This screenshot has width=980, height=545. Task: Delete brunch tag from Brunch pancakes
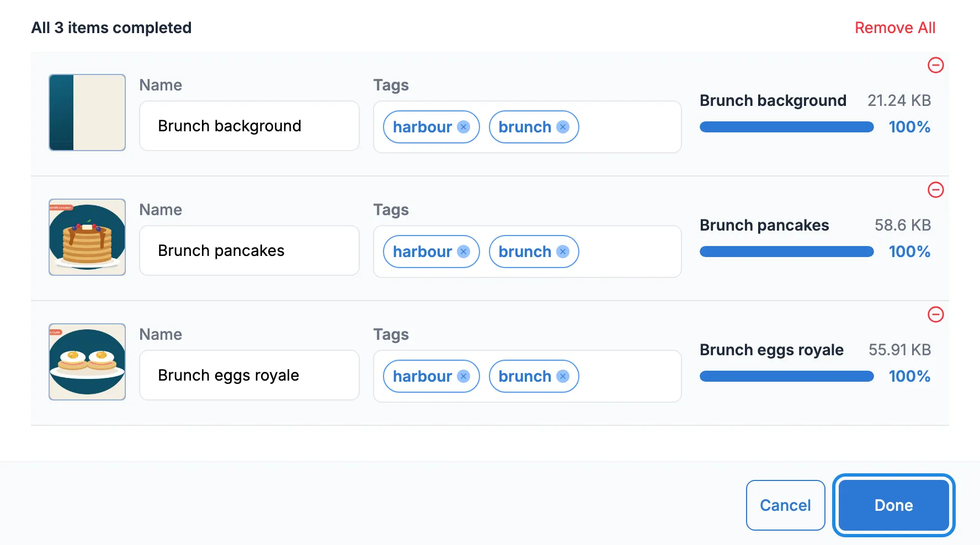click(563, 252)
